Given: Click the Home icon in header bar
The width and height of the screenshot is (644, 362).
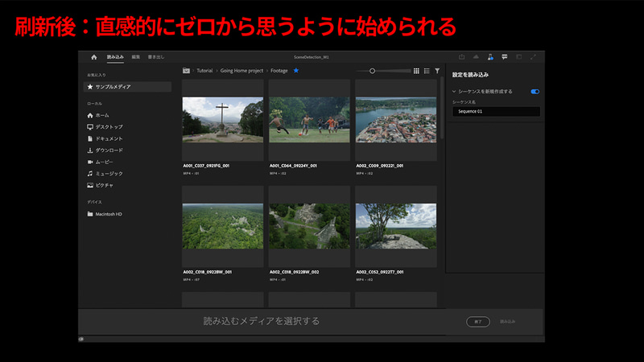Looking at the screenshot, I should point(94,57).
